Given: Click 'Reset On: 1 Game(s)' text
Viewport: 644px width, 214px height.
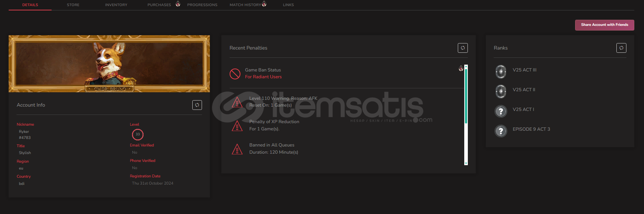Looking at the screenshot, I should (x=271, y=105).
